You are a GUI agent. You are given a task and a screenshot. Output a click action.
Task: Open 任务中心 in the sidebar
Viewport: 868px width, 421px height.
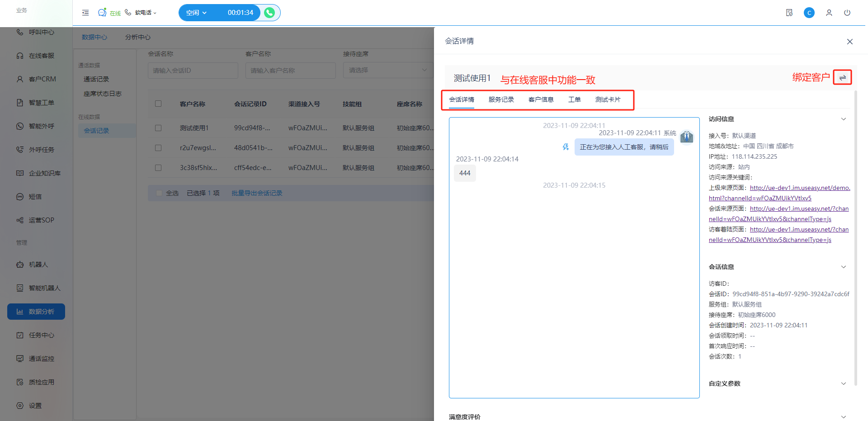pyautogui.click(x=36, y=335)
